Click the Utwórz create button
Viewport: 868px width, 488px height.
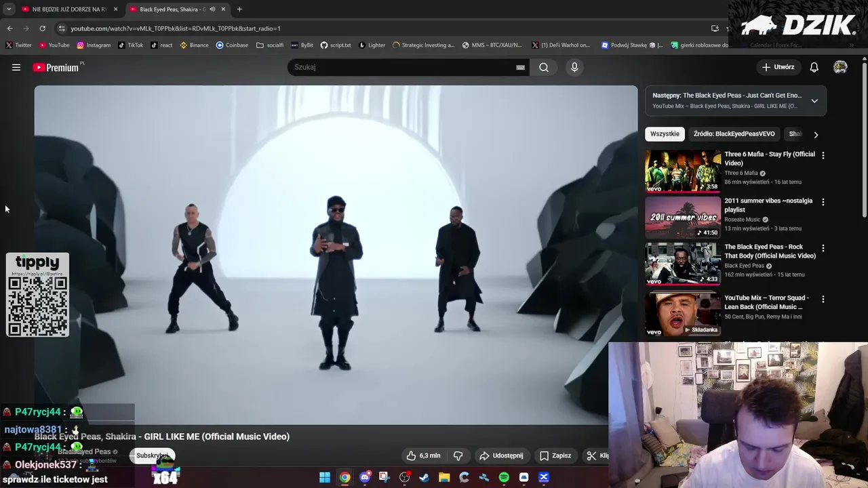click(x=778, y=67)
